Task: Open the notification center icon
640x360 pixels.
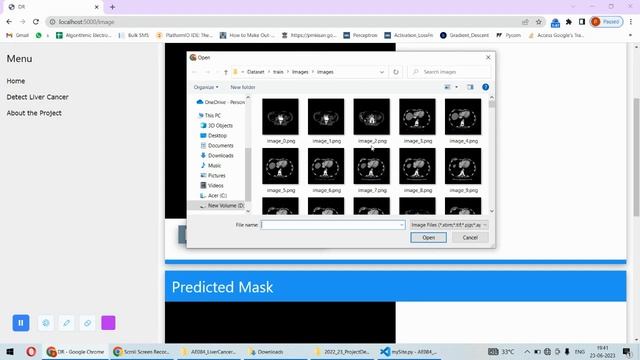Action: click(627, 351)
